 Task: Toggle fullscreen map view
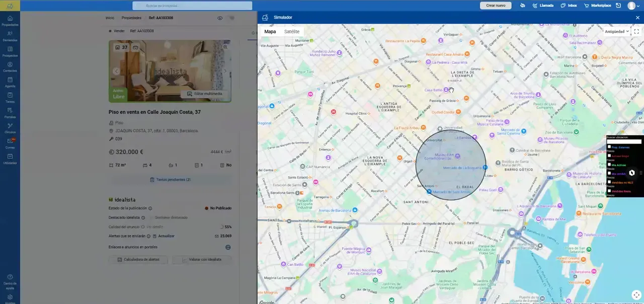636,31
